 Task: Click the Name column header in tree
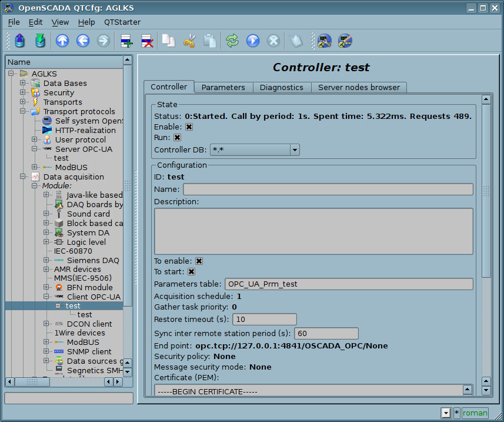pos(64,62)
